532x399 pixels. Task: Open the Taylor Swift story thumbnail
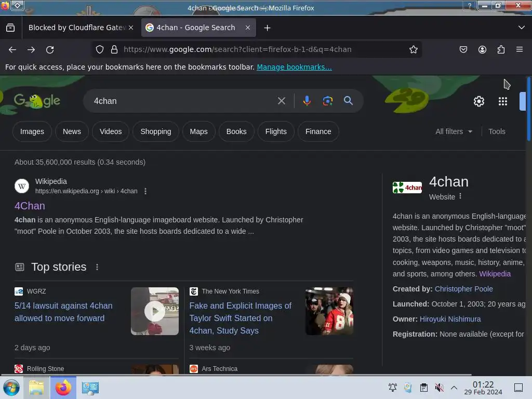(x=329, y=311)
